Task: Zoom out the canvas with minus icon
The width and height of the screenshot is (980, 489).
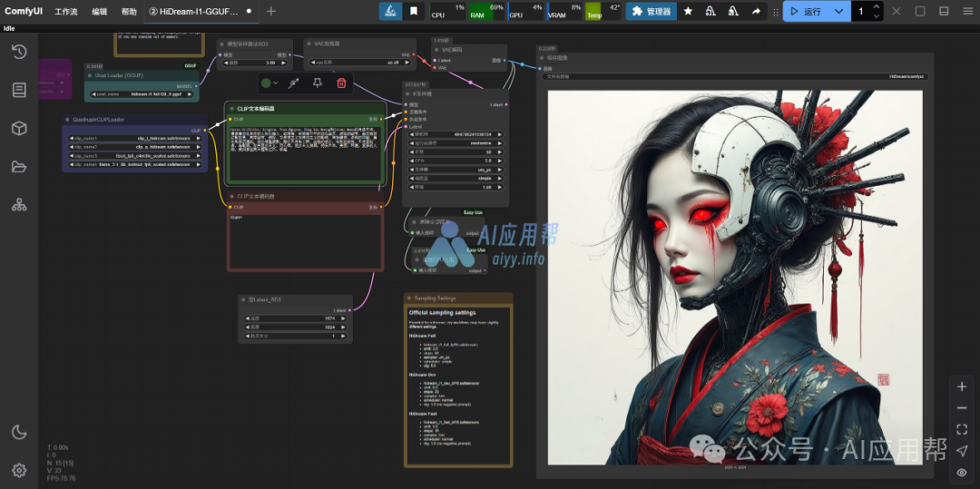Action: 962,408
